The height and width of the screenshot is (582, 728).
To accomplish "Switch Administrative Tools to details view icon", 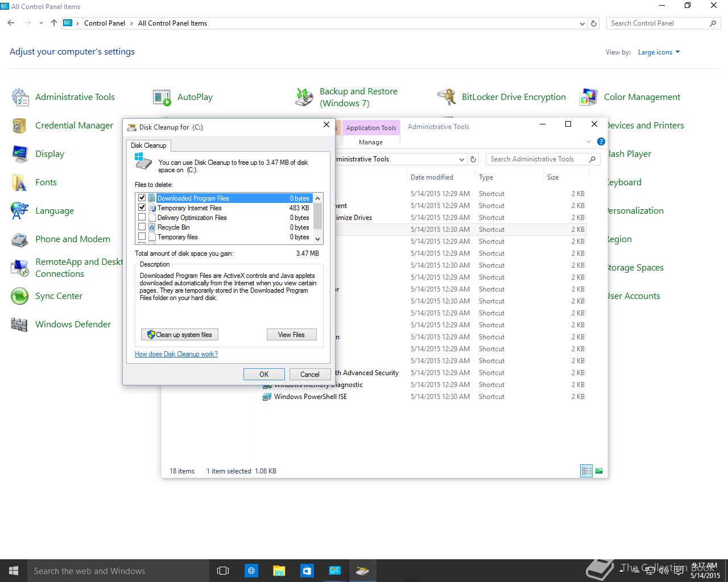I will 586,471.
